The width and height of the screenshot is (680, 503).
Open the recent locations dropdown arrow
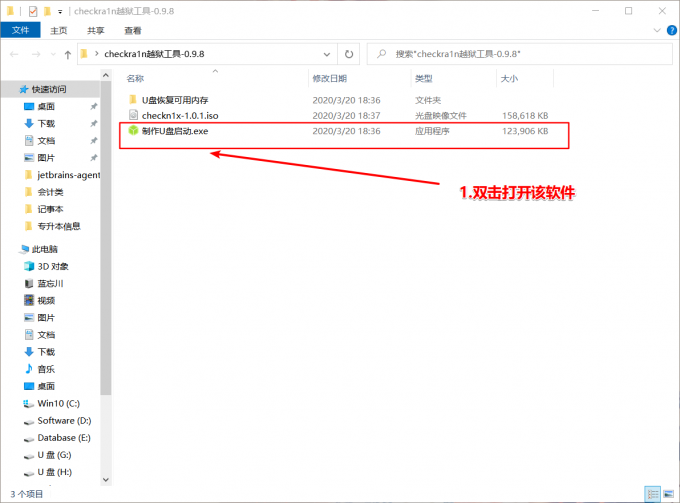point(53,54)
